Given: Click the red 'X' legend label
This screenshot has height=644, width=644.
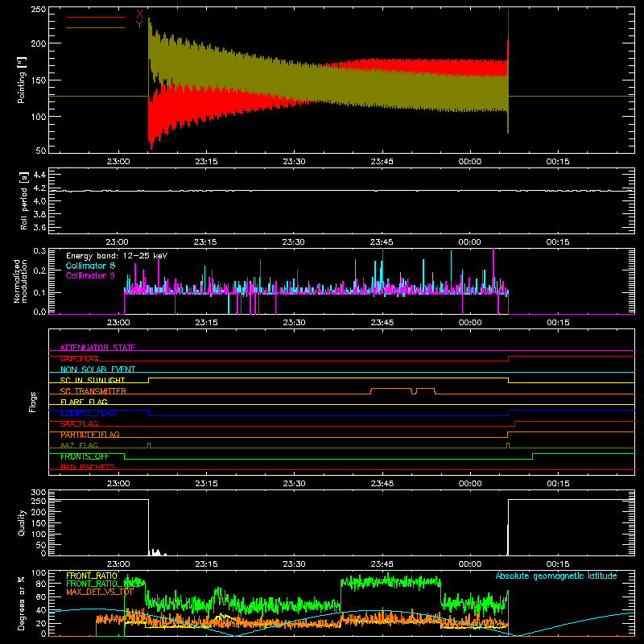Looking at the screenshot, I should [139, 14].
